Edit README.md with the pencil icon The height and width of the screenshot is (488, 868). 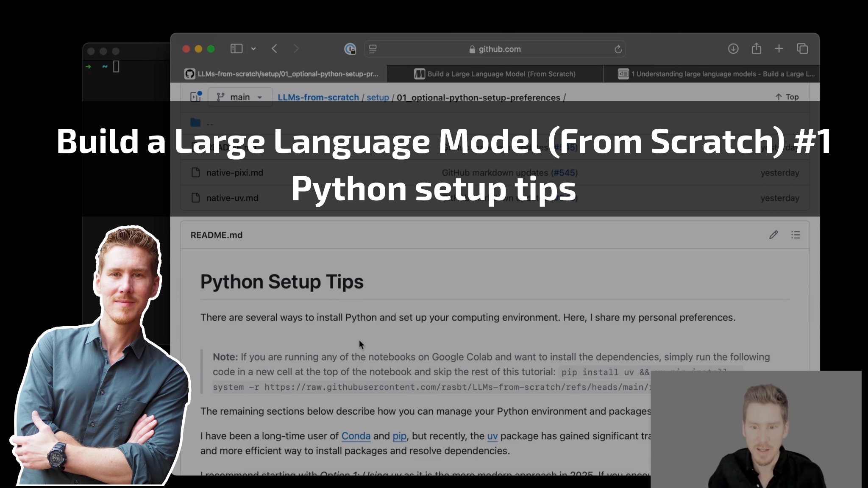[773, 235]
